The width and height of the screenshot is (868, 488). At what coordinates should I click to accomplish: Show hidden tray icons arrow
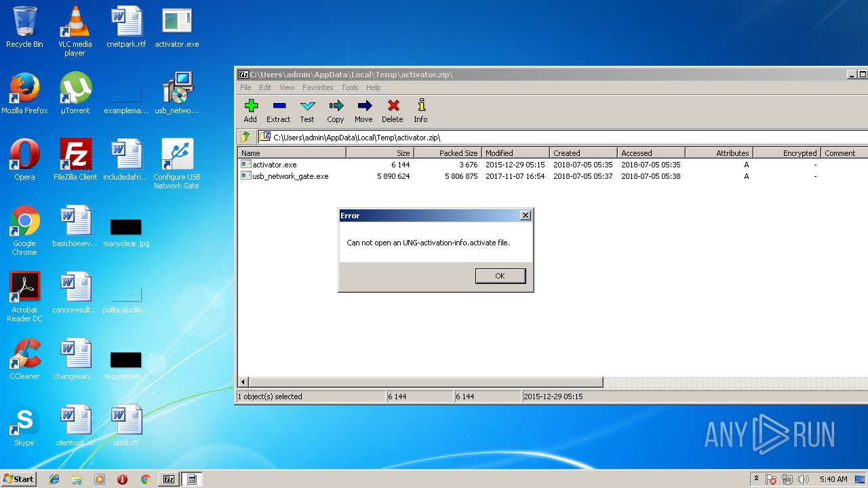click(756, 479)
